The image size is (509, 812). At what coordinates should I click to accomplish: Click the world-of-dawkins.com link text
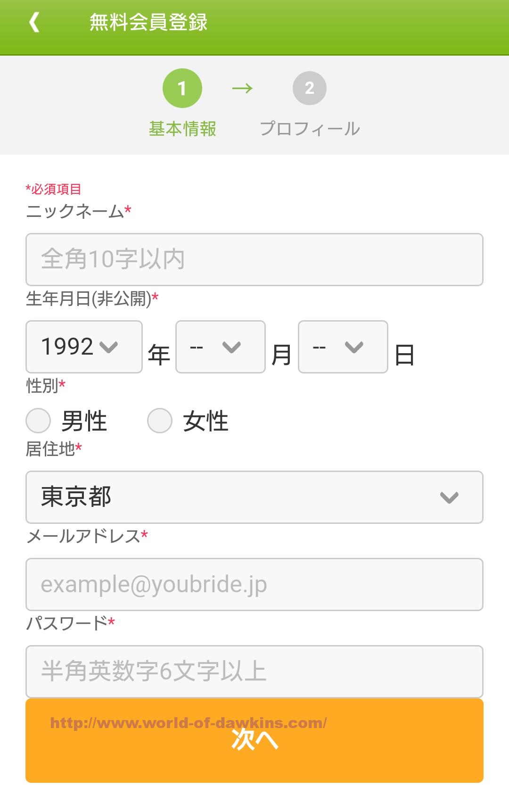click(188, 723)
